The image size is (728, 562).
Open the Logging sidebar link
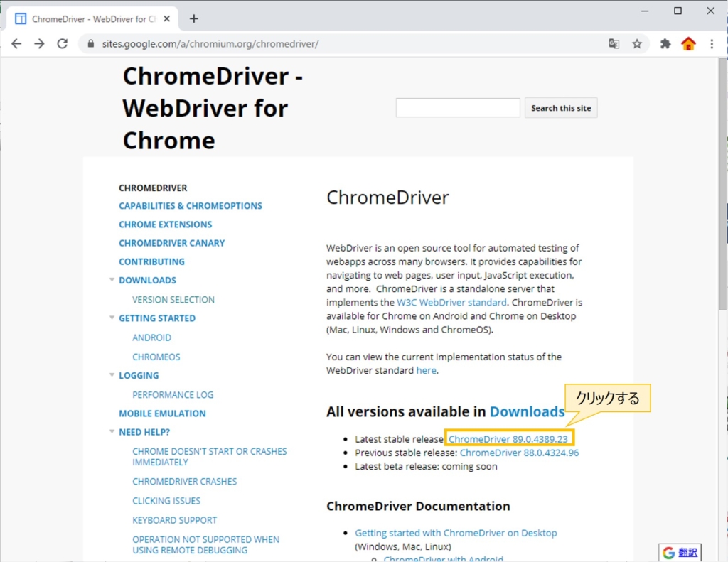coord(139,375)
